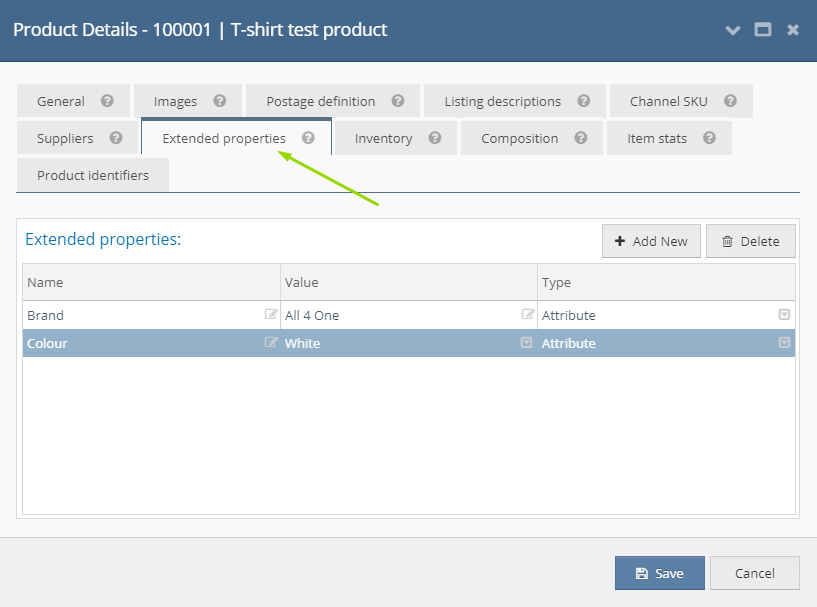Switch to the Composition tab
The height and width of the screenshot is (607, 817).
tap(521, 138)
